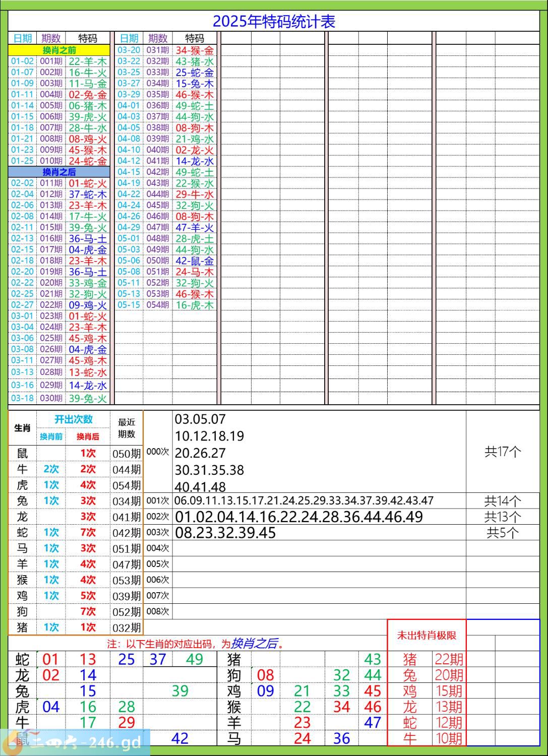The height and width of the screenshot is (756, 548).
Task: Click the 最近期数 column header
Action: [x=127, y=428]
